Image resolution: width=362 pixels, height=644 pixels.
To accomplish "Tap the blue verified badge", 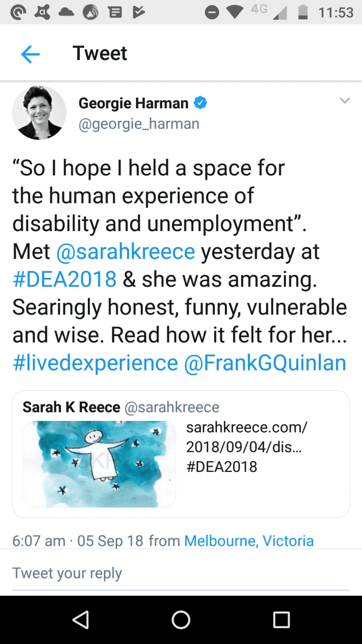I will pyautogui.click(x=200, y=102).
